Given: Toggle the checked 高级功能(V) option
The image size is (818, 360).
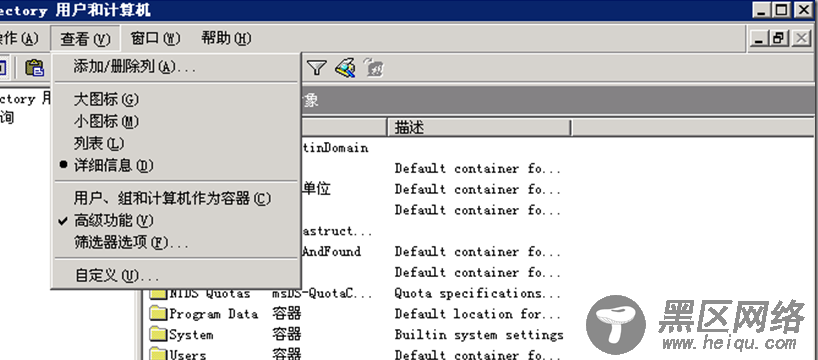Looking at the screenshot, I should 176,221.
